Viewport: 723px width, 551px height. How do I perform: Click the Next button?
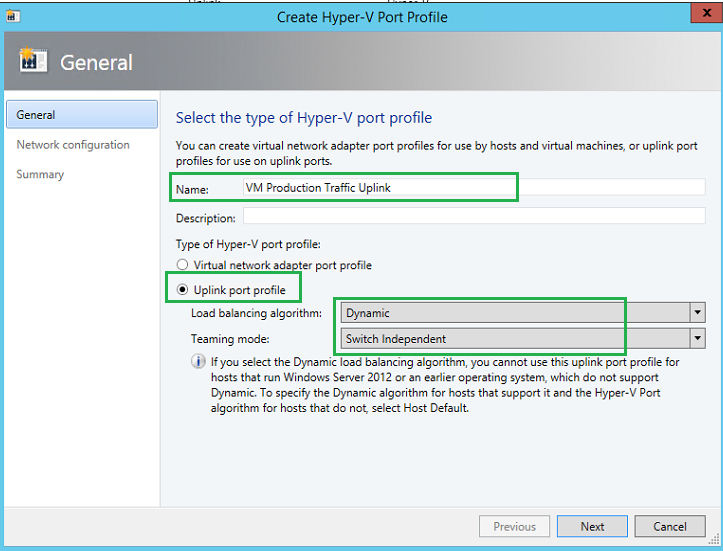[x=592, y=526]
